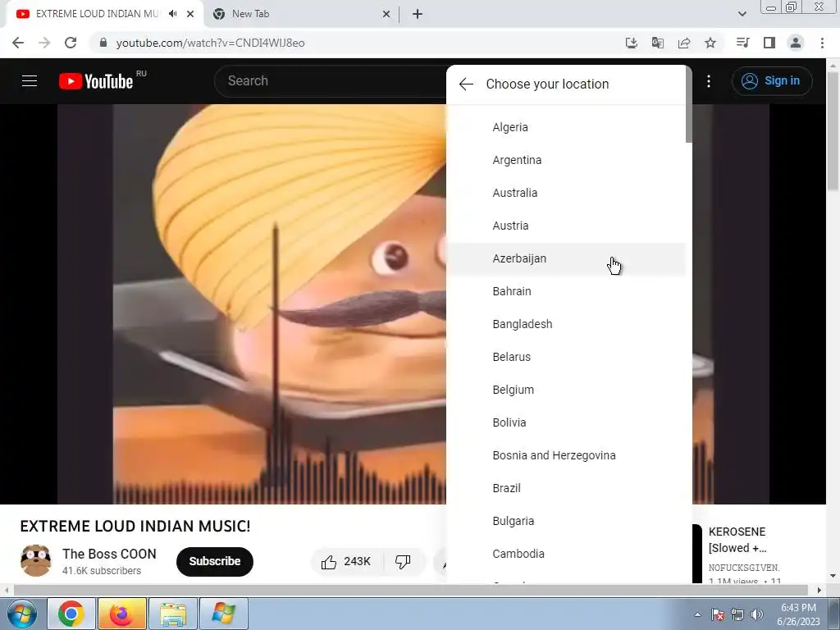Click the page vertical scrollbar thumb
Viewport: 840px width, 630px height.
(x=833, y=131)
